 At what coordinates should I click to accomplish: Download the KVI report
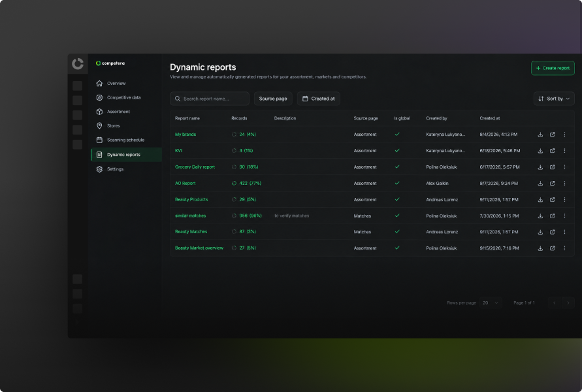point(540,151)
